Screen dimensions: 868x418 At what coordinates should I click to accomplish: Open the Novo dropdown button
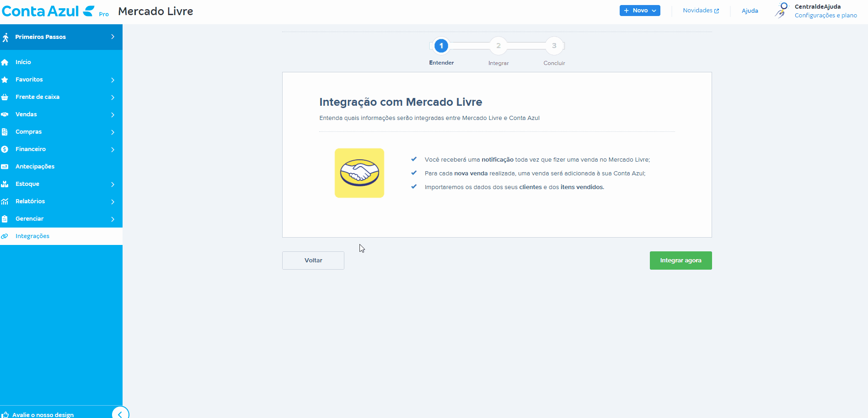click(x=639, y=11)
